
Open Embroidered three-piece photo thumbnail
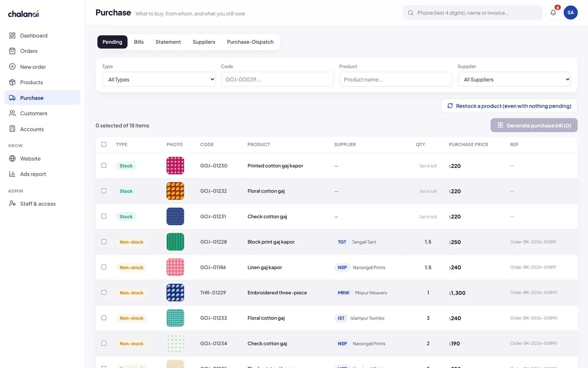click(175, 293)
